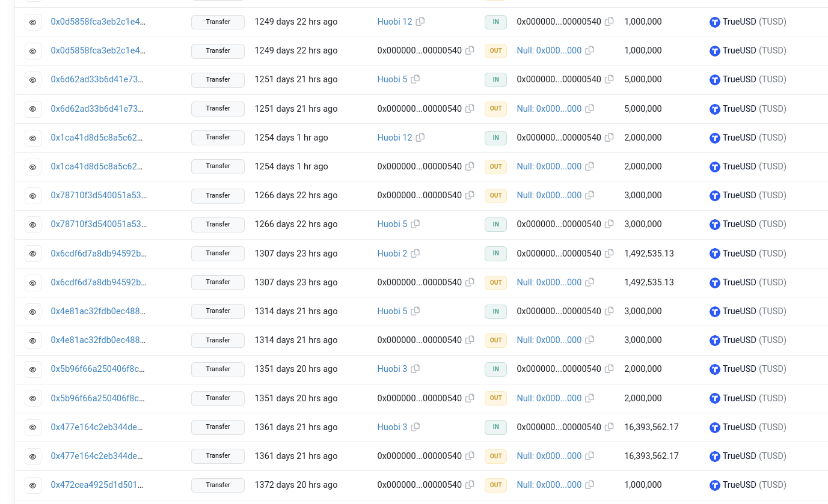Image resolution: width=828 pixels, height=504 pixels.
Task: Open transaction 0x477e164c2eb344de IN row hash
Action: point(97,427)
